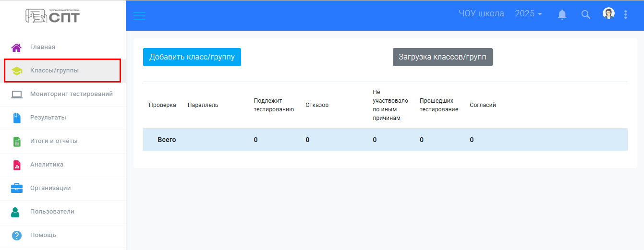Open the Аналитика menu item
Screen dimensions: 644x250
pyautogui.click(x=47, y=165)
